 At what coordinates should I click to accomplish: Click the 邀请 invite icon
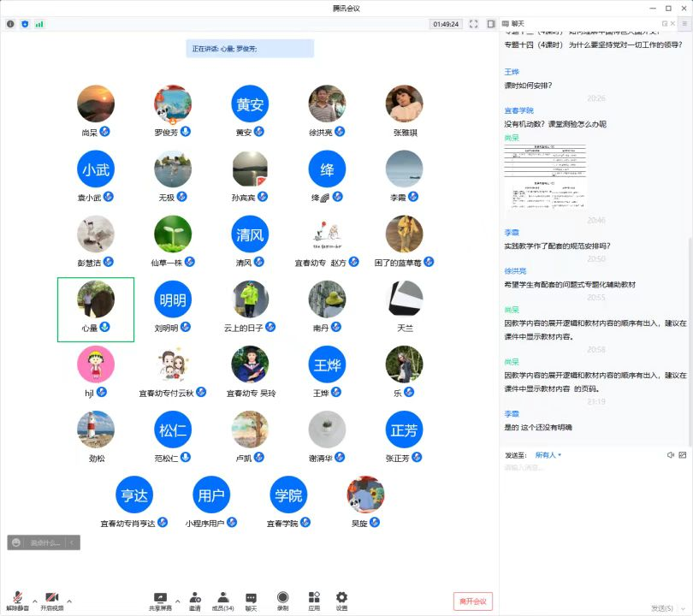click(195, 600)
